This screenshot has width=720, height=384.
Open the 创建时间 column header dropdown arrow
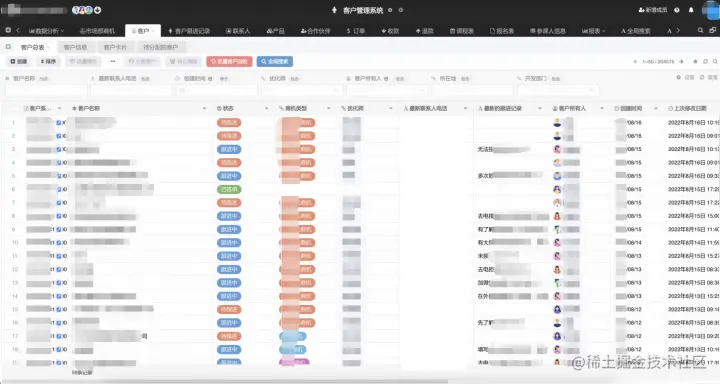pyautogui.click(x=656, y=108)
